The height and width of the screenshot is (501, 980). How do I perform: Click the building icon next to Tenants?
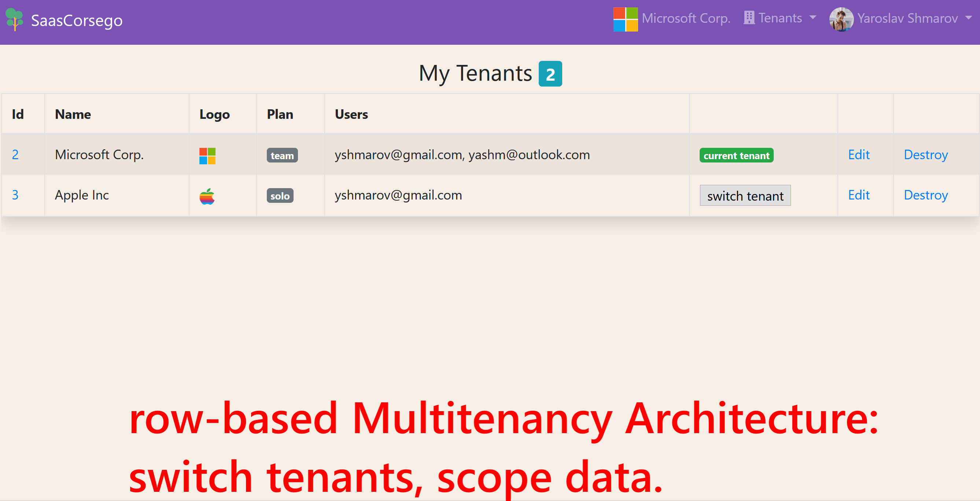pos(749,18)
